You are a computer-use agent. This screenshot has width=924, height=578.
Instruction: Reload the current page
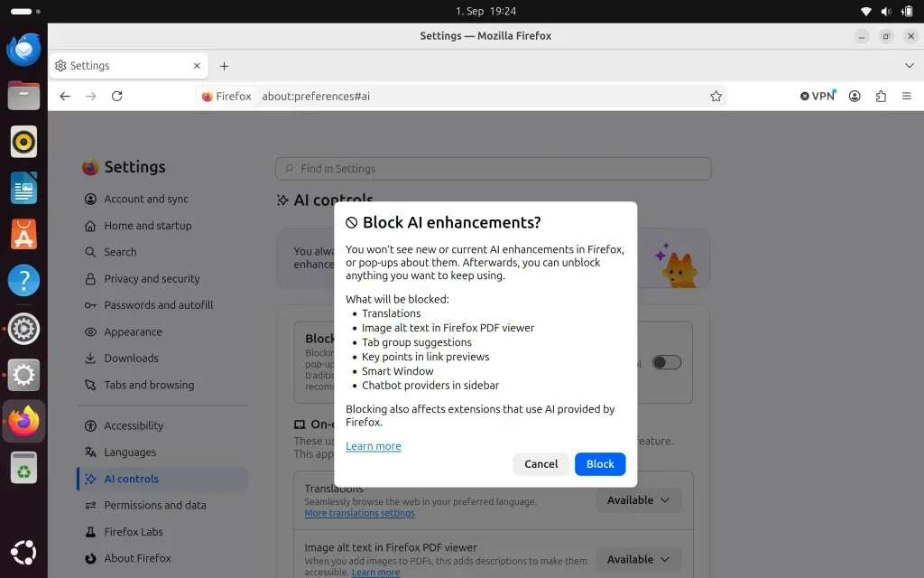116,96
